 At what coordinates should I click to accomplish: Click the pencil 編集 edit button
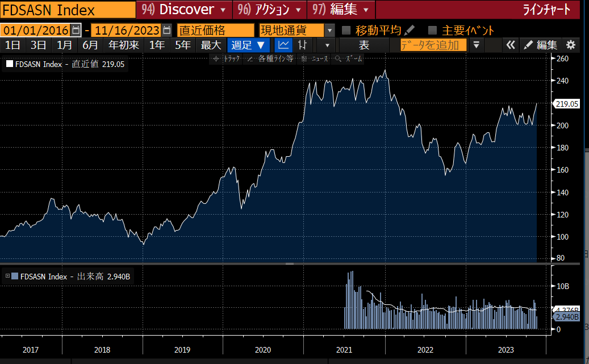(x=540, y=45)
